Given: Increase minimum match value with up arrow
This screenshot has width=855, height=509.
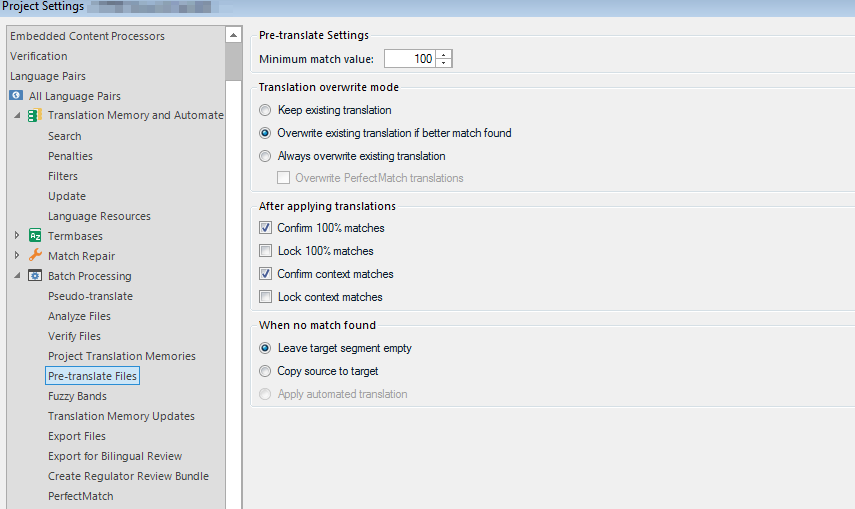Looking at the screenshot, I should coord(444,55).
